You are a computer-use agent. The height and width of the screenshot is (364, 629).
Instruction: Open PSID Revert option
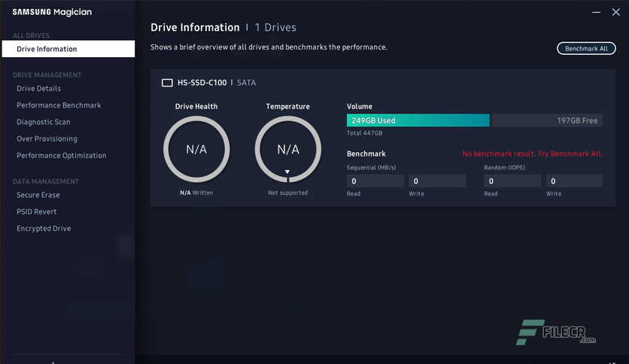pos(37,211)
